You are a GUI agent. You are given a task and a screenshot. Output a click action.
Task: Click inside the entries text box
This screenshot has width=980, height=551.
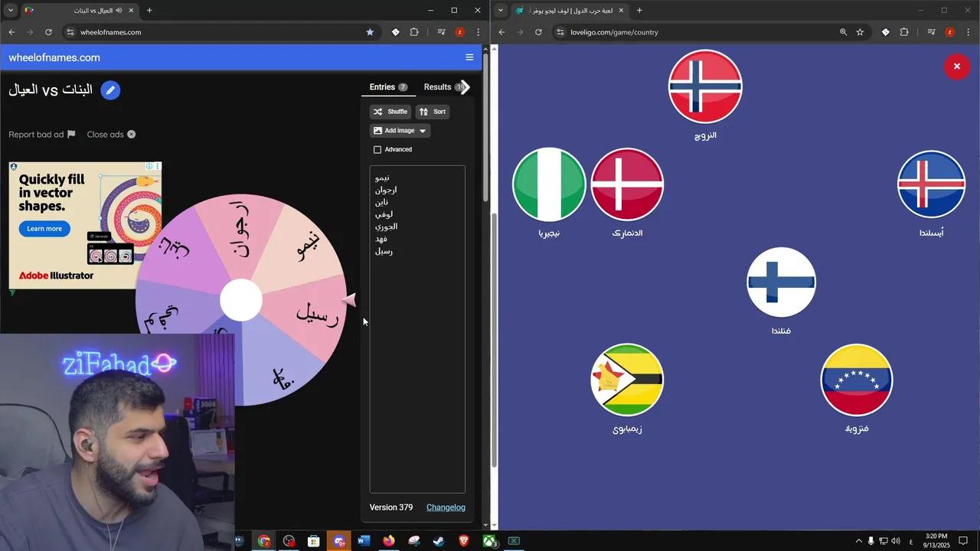417,329
